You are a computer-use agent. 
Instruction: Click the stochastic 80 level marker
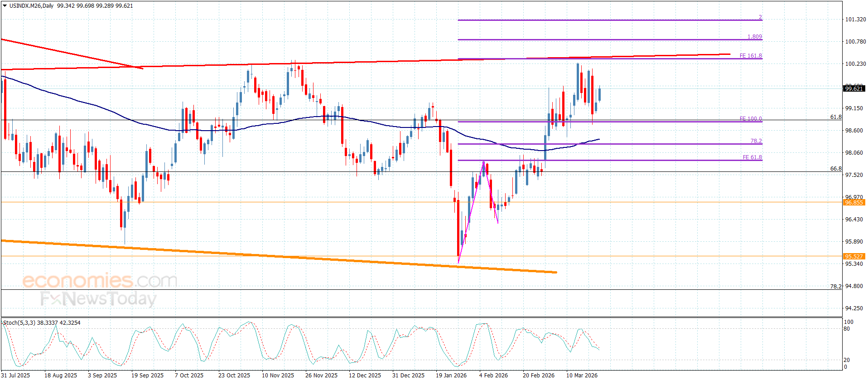[847, 329]
